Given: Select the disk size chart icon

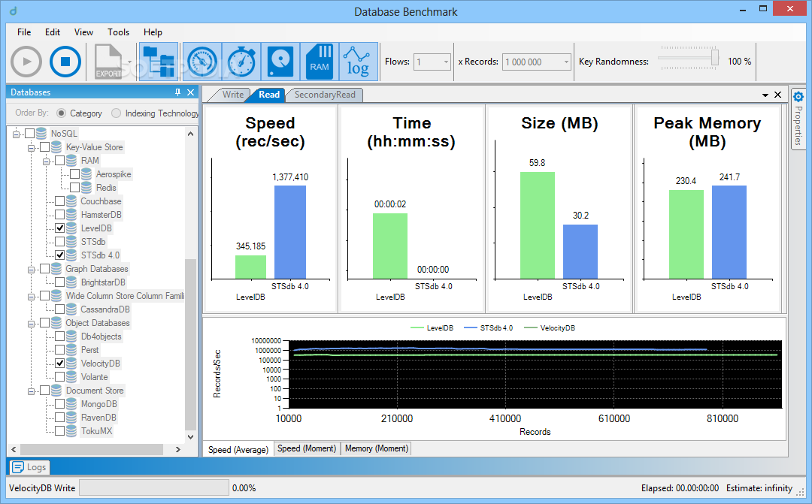Looking at the screenshot, I should pyautogui.click(x=280, y=62).
